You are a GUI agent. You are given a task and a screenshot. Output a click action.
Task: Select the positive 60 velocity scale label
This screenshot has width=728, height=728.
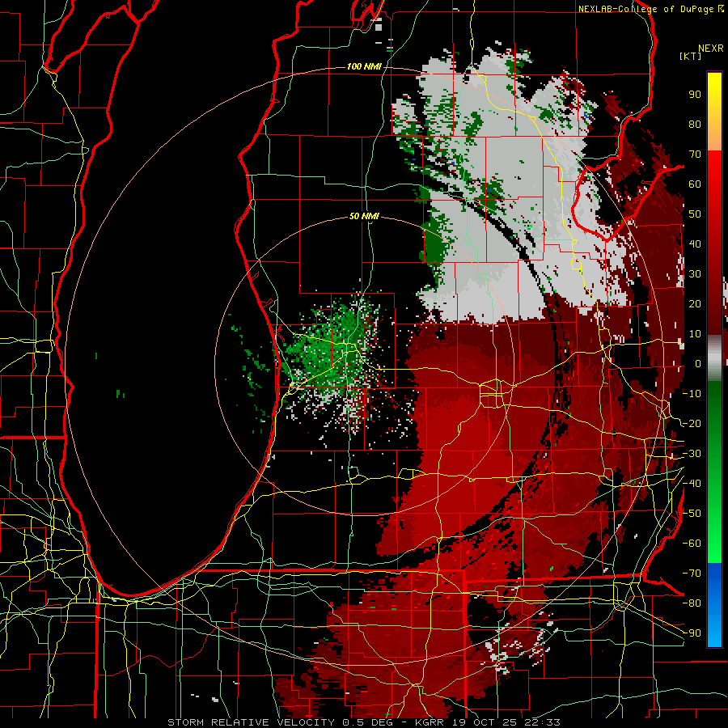tap(695, 184)
